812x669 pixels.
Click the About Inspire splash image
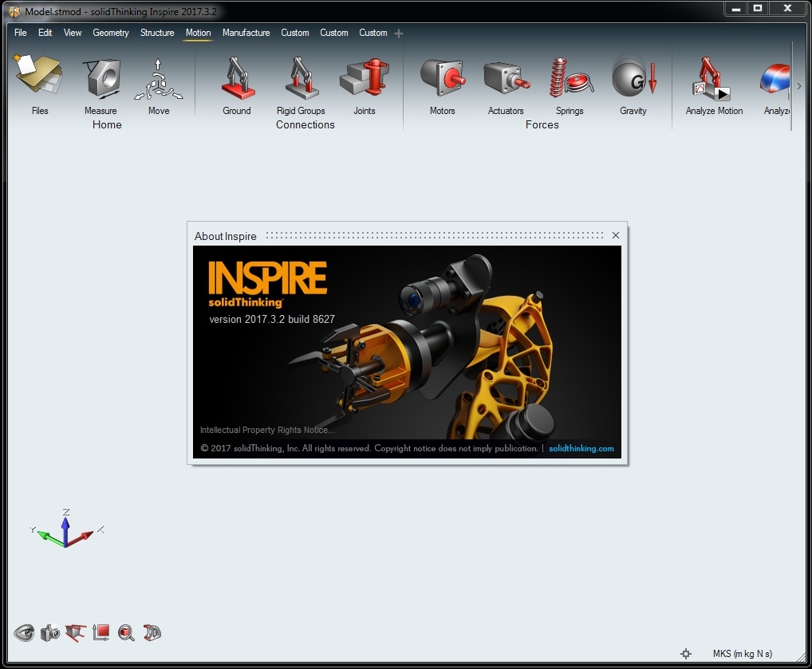tap(407, 352)
